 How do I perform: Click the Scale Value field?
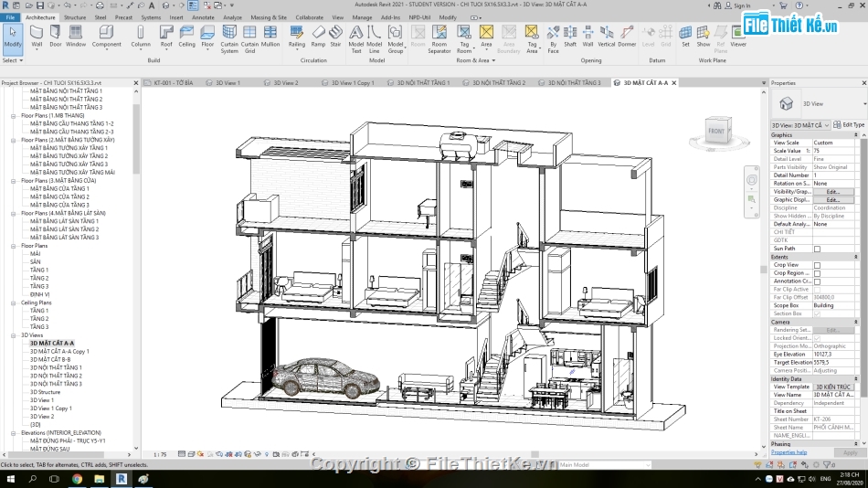pyautogui.click(x=833, y=151)
